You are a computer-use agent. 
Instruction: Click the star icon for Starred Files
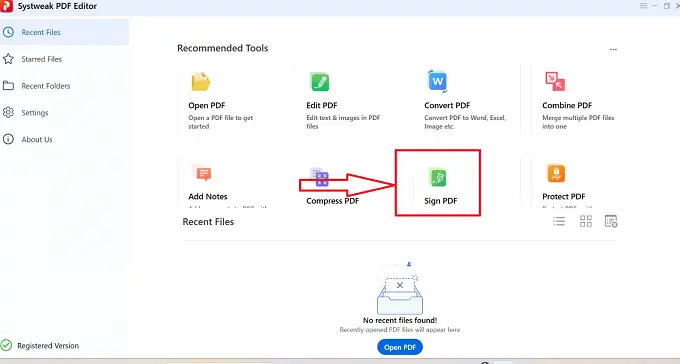coord(8,59)
